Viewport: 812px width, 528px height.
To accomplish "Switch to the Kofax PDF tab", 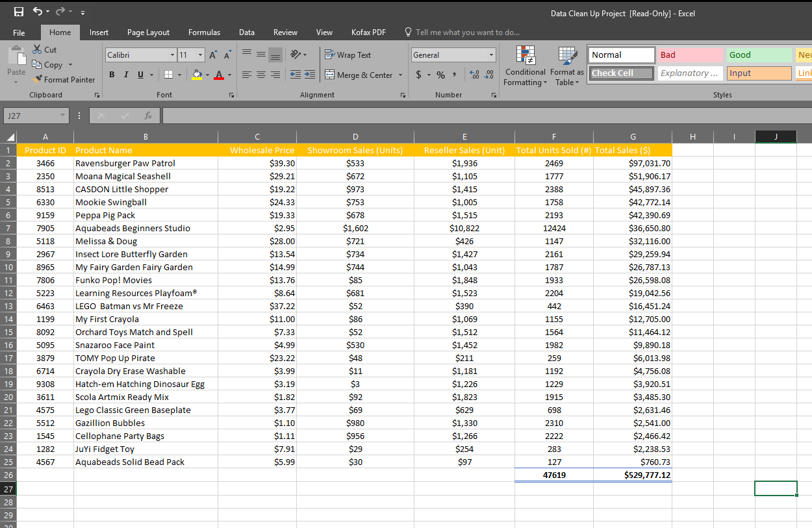I will 368,32.
